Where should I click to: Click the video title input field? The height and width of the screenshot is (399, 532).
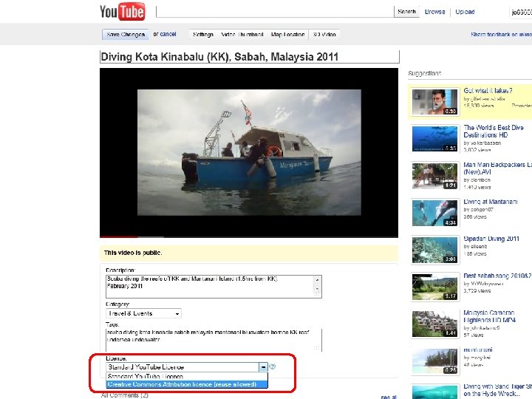tap(250, 57)
